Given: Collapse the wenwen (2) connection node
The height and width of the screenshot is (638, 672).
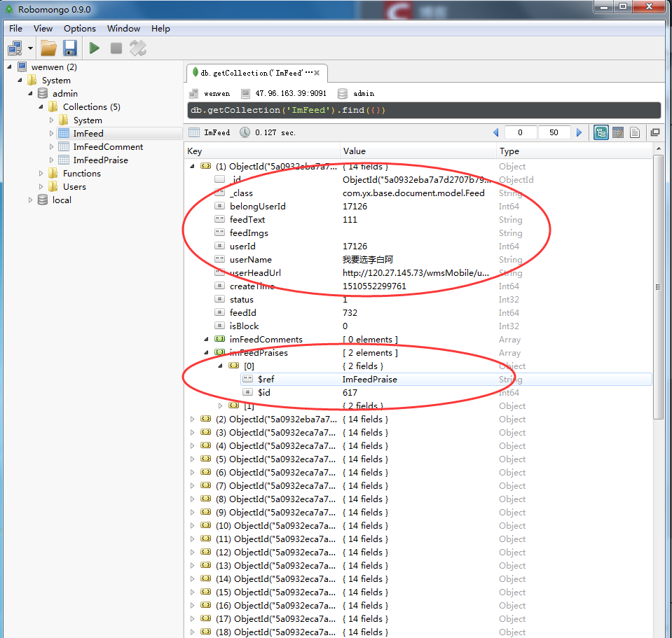Looking at the screenshot, I should pyautogui.click(x=9, y=67).
